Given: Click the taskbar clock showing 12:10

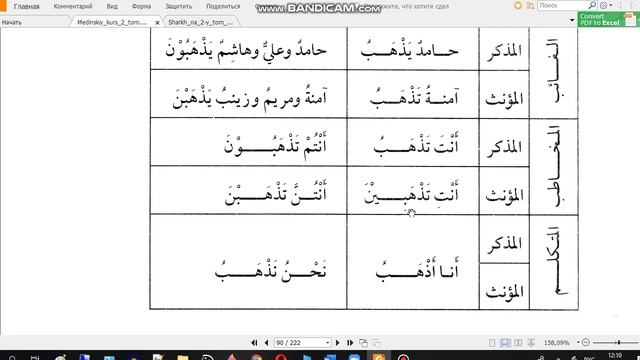Looking at the screenshot, I should coord(615,356).
